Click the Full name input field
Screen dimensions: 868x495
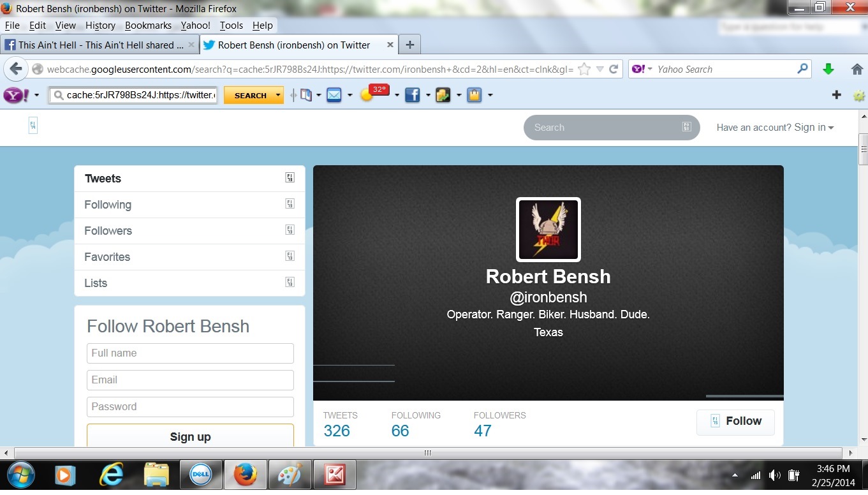click(x=190, y=353)
